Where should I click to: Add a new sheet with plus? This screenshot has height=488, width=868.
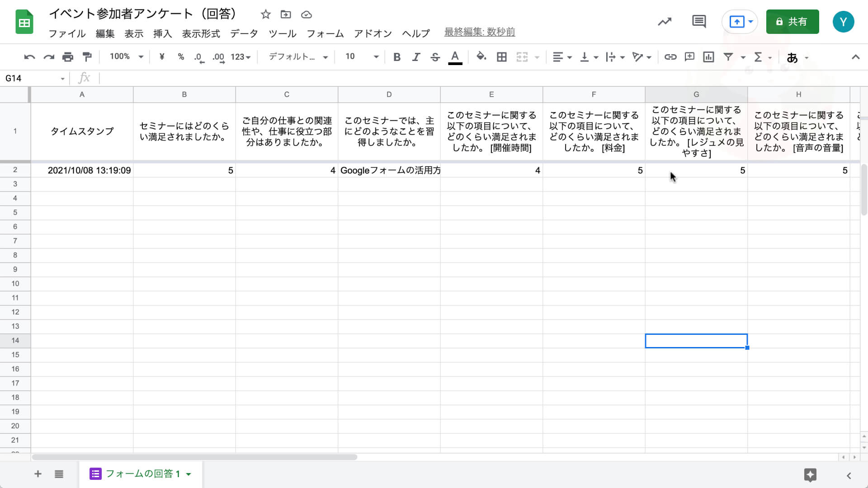coord(38,474)
